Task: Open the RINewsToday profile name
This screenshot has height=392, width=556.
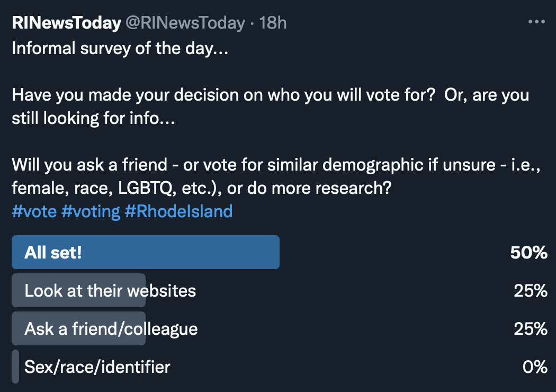Action: tap(66, 23)
